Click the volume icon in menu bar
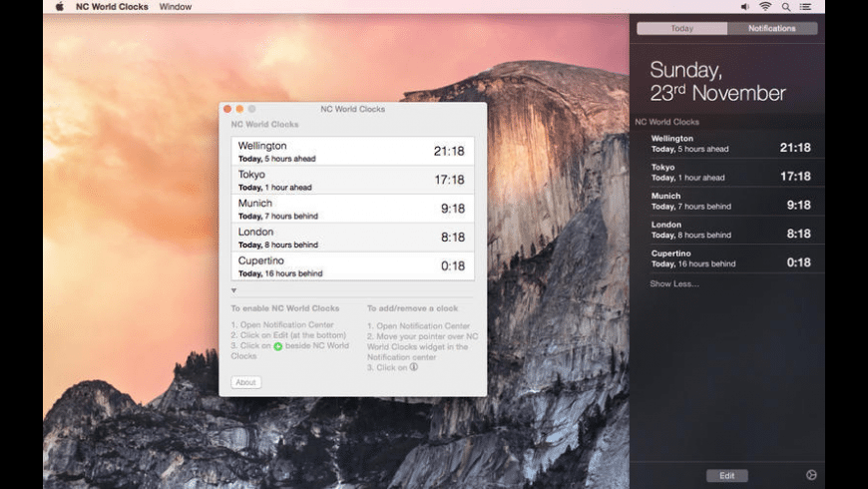868x489 pixels. click(x=745, y=7)
